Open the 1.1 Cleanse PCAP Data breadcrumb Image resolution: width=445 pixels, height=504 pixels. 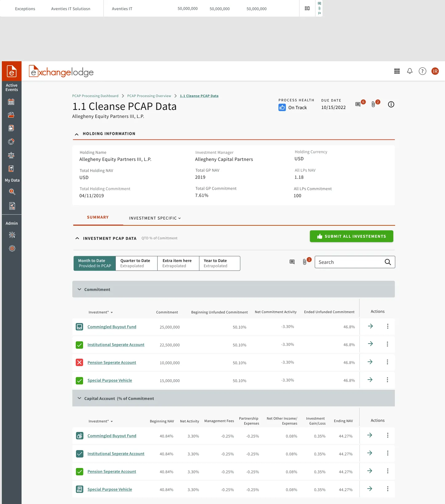(x=199, y=96)
